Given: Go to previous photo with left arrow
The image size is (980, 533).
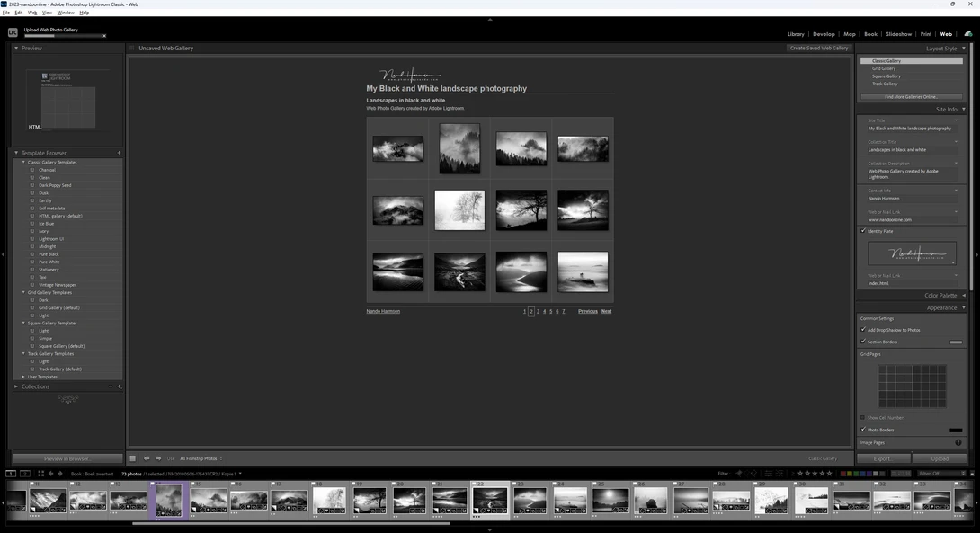Looking at the screenshot, I should [147, 458].
